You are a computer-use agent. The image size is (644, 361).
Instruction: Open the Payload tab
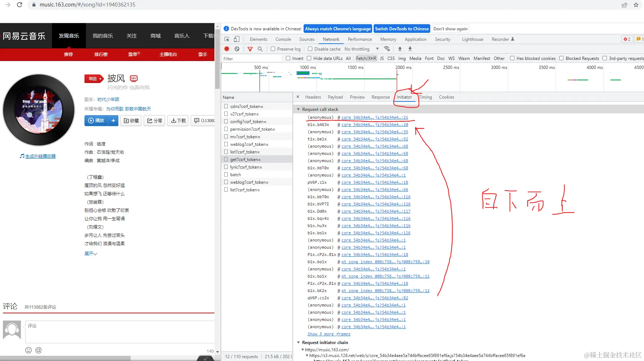[x=335, y=97]
